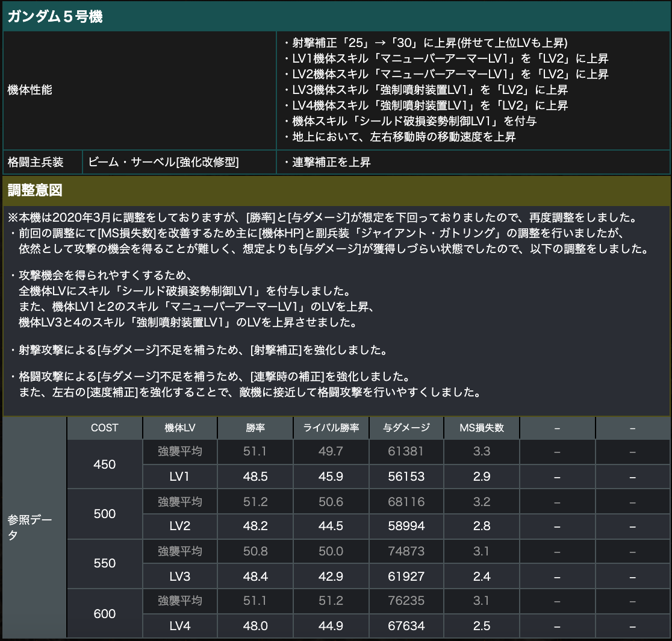Click the 連撃補正を上昇 entry
Screen dimensions: 672x641
[x=328, y=162]
